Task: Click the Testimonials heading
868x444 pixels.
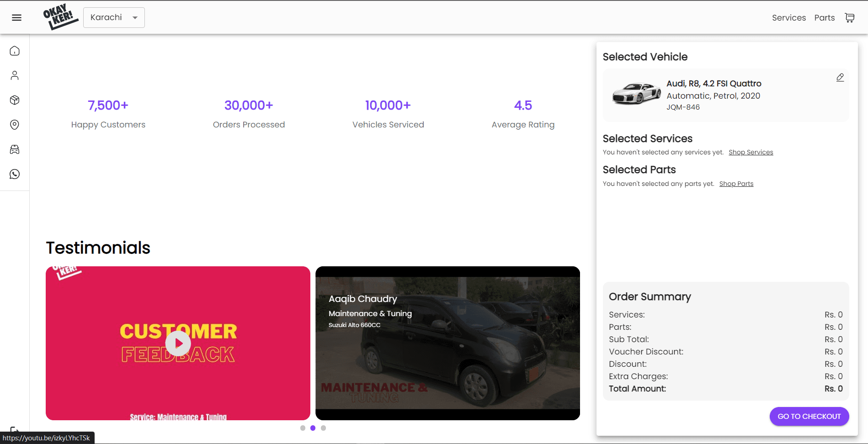Action: 98,248
